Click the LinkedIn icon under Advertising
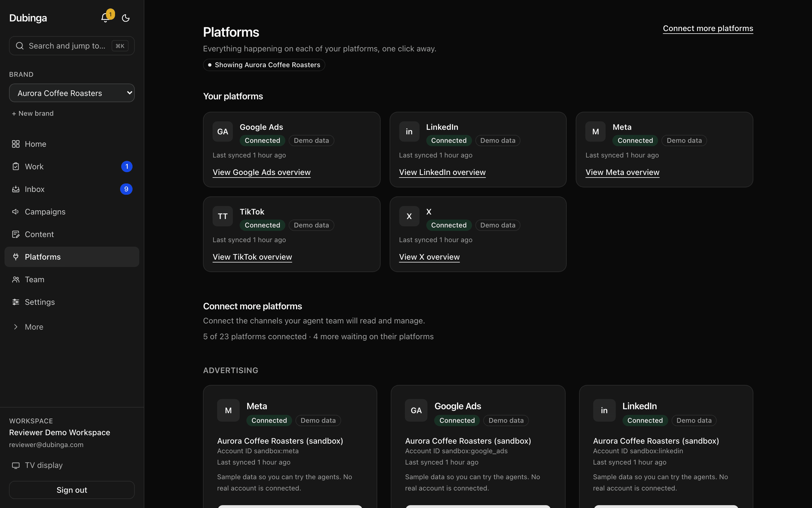The height and width of the screenshot is (508, 812). pos(604,410)
